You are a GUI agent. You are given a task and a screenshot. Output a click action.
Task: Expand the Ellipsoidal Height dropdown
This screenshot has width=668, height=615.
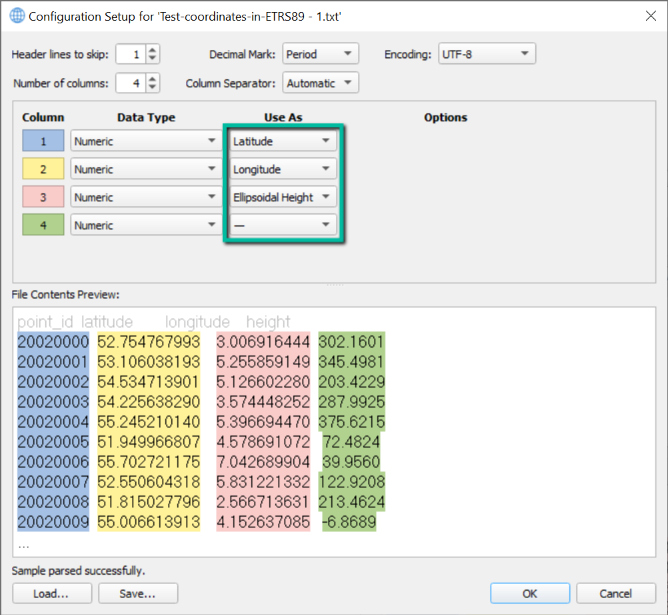pos(283,198)
